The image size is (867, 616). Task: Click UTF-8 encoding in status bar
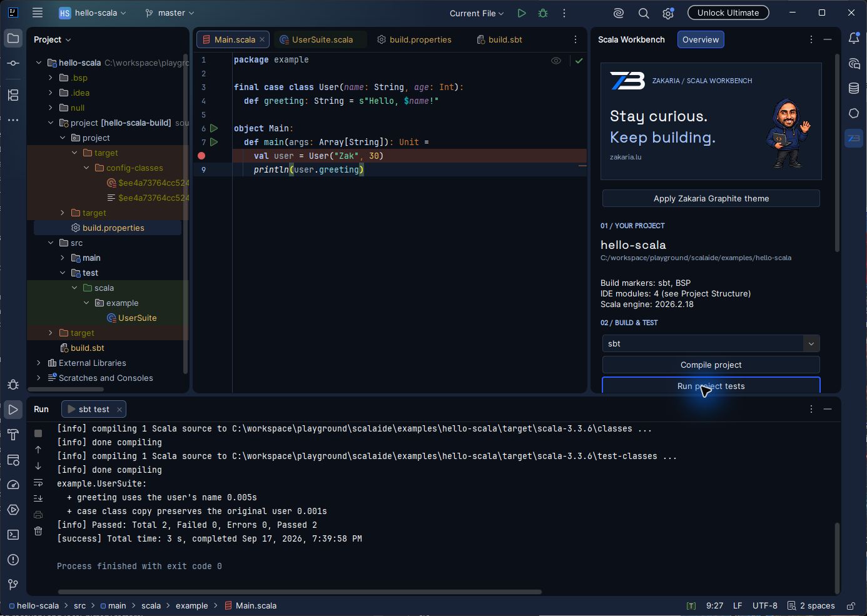[764, 605]
